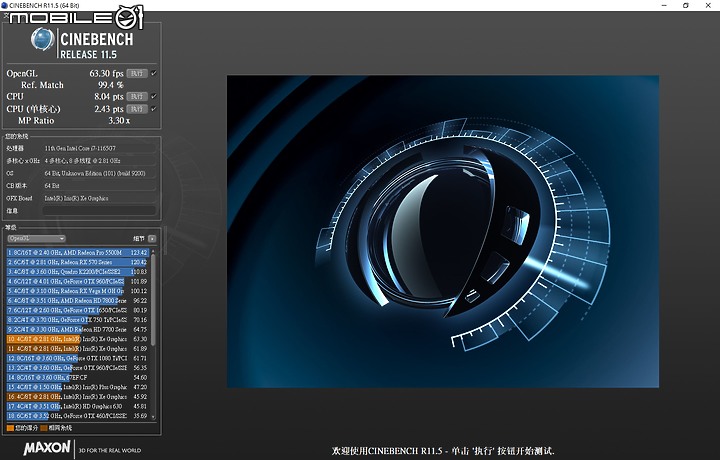Click the empty info input field

pos(99,211)
